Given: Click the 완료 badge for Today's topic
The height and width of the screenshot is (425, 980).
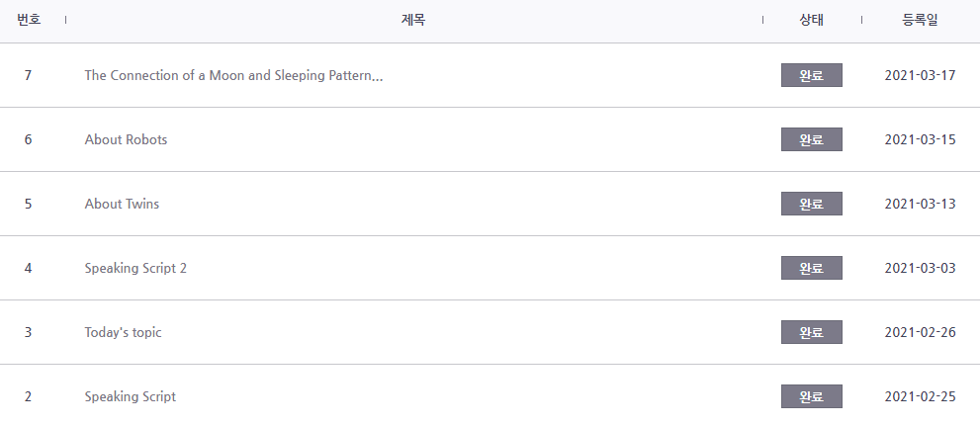Looking at the screenshot, I should (x=811, y=332).
